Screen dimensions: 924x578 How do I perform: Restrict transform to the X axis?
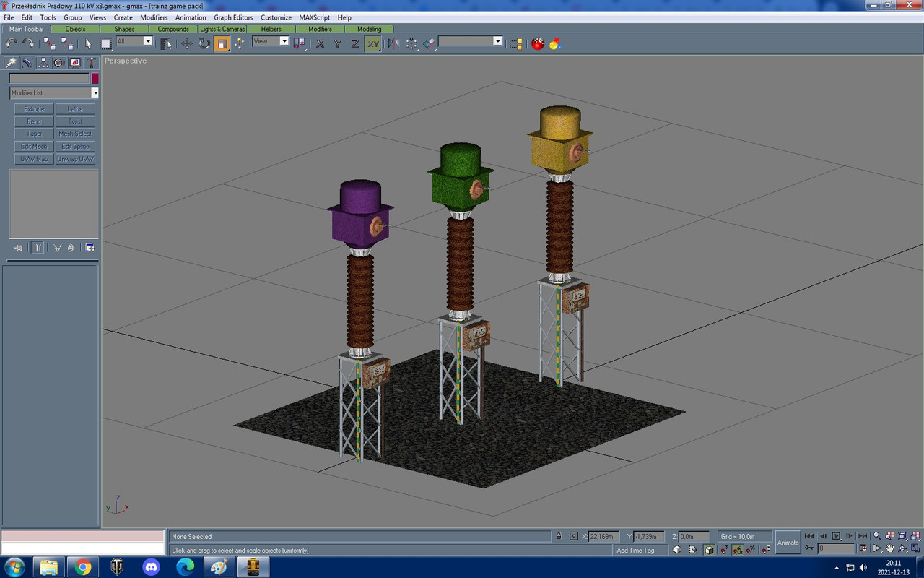click(x=321, y=44)
